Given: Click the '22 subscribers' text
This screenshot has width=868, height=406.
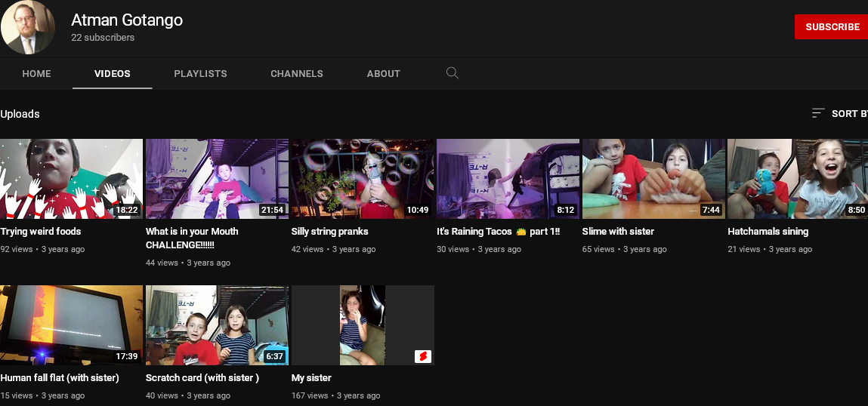Looking at the screenshot, I should (103, 38).
